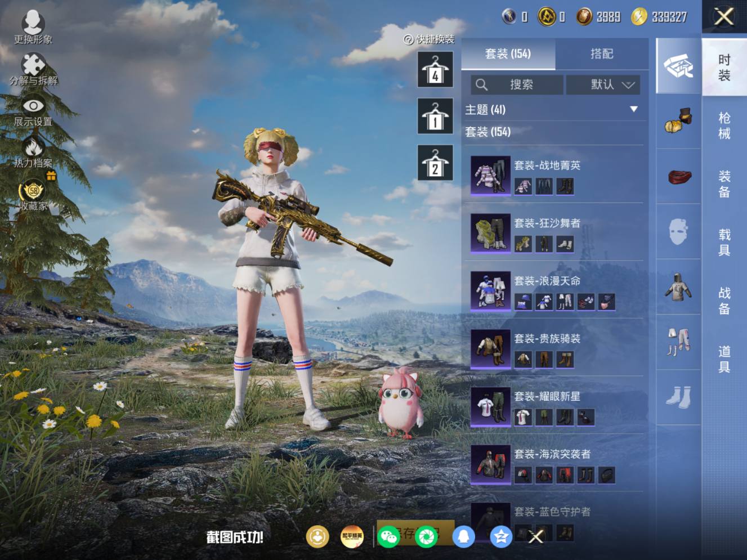The image size is (747, 560).
Task: Click the yellow community share icon
Action: (x=317, y=537)
